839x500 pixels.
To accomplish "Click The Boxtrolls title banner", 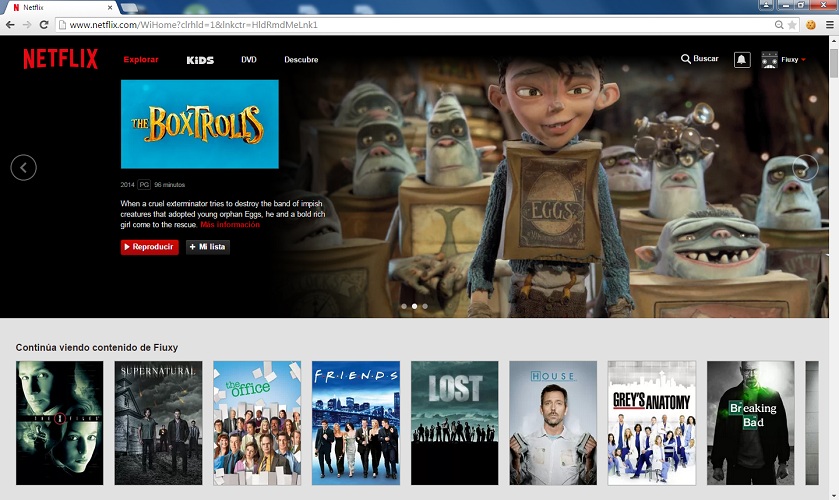I will tap(200, 124).
